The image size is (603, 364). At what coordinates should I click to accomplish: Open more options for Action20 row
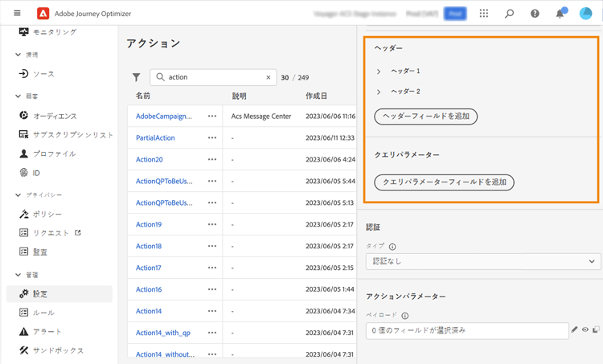point(212,159)
